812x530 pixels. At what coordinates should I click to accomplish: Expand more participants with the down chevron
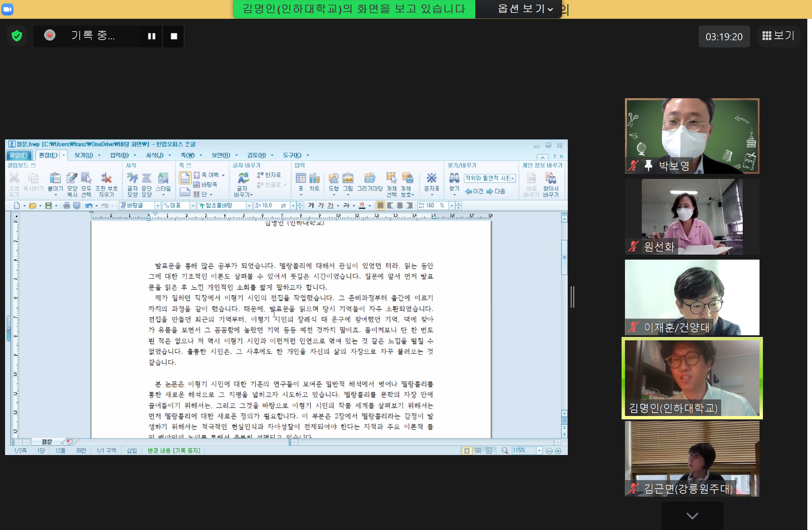tap(692, 515)
